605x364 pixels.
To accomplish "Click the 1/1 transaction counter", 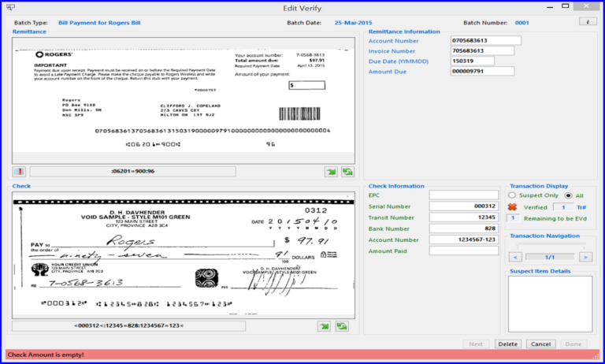I will [x=550, y=257].
